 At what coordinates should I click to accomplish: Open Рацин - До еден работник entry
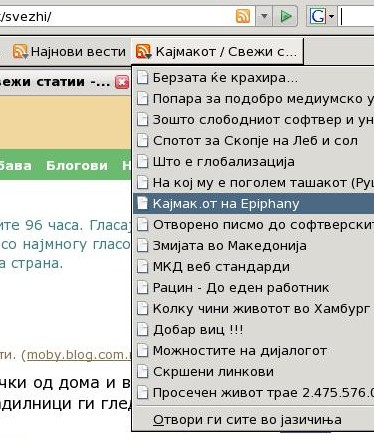(x=253, y=288)
